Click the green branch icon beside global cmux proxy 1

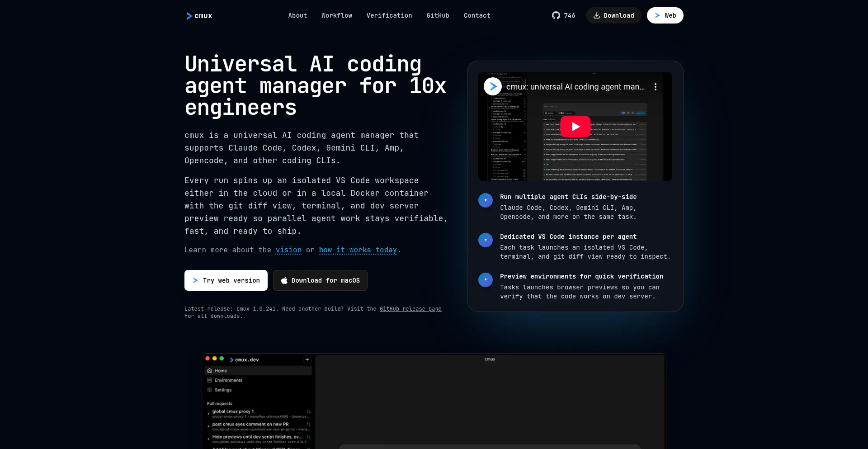(x=308, y=411)
